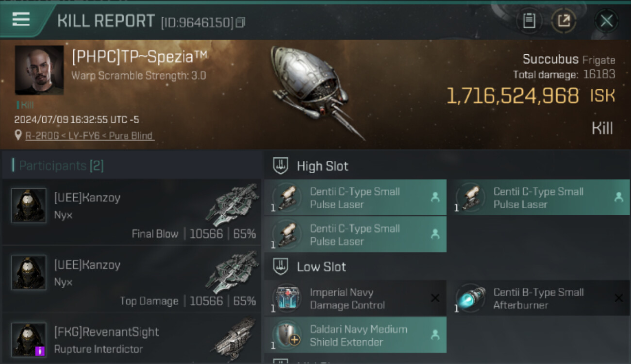Select the RevenantSight Rupture Interdictor entry
This screenshot has width=631, height=364.
coord(131,340)
